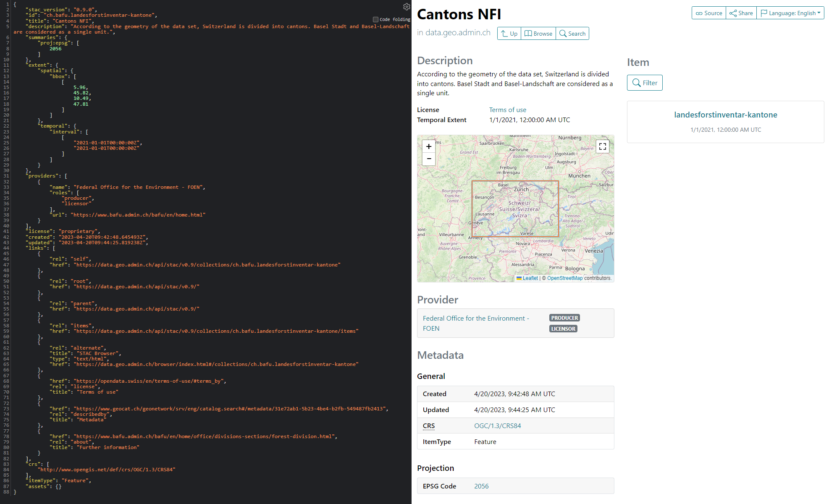Click the Share button
The width and height of the screenshot is (829, 504).
point(741,13)
